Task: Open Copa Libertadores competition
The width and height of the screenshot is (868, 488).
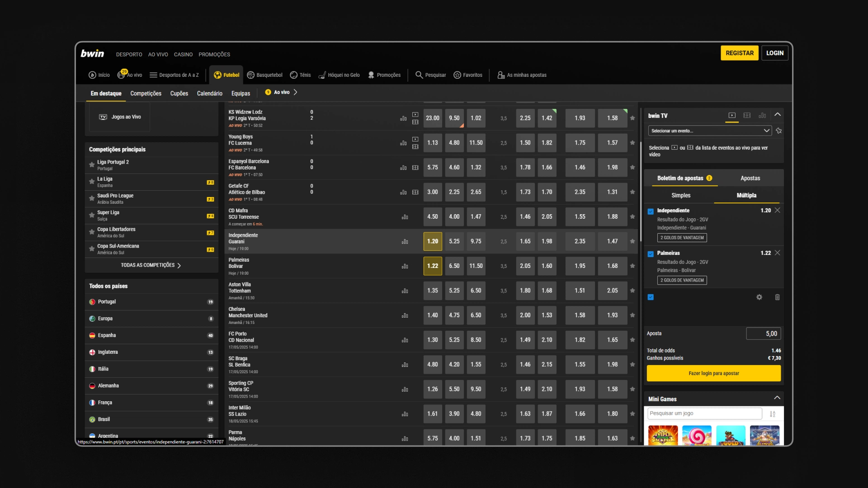Action: [151, 232]
